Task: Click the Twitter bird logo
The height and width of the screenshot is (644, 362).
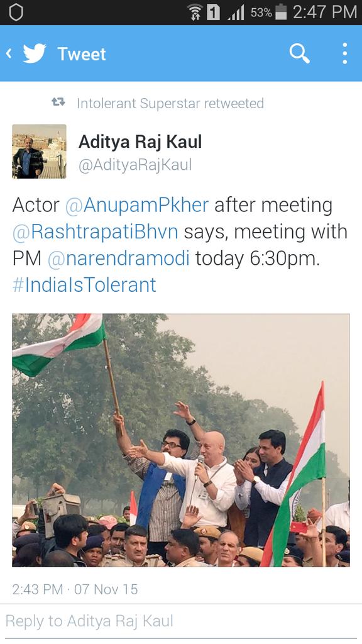Action: coord(35,53)
